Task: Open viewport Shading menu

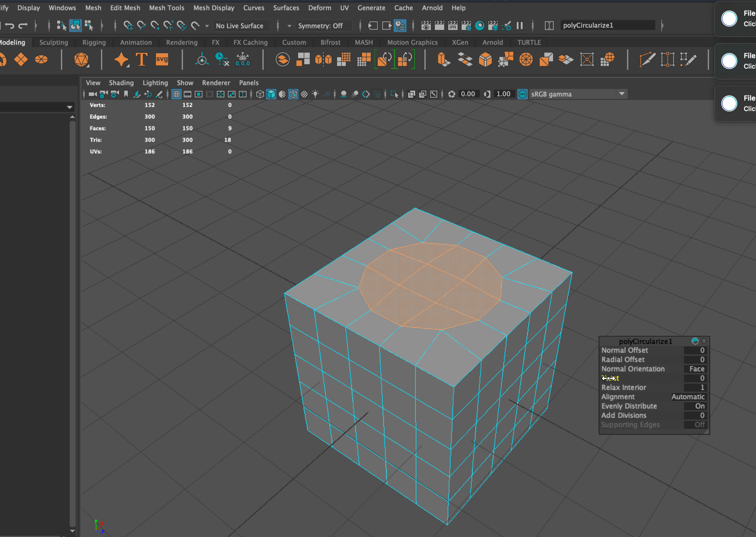Action: (x=121, y=83)
